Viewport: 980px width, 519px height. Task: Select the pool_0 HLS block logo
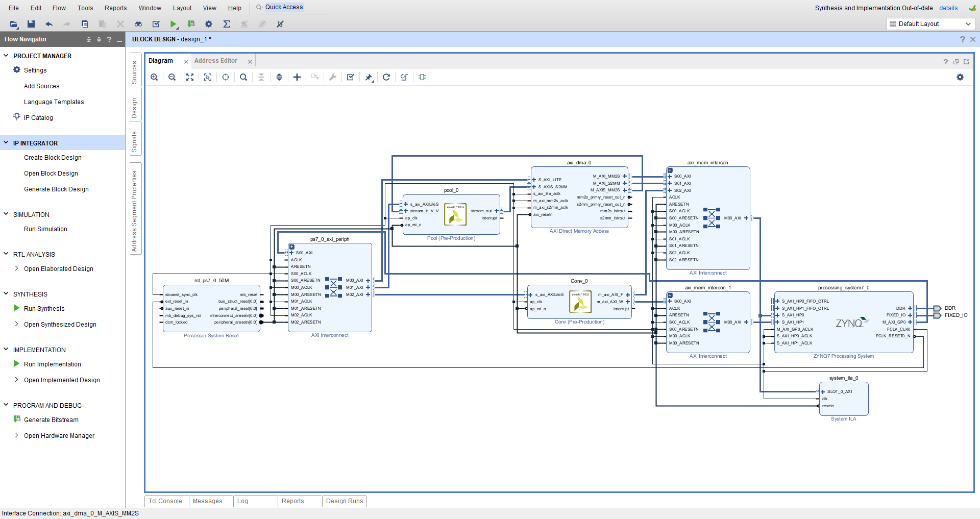(x=455, y=214)
